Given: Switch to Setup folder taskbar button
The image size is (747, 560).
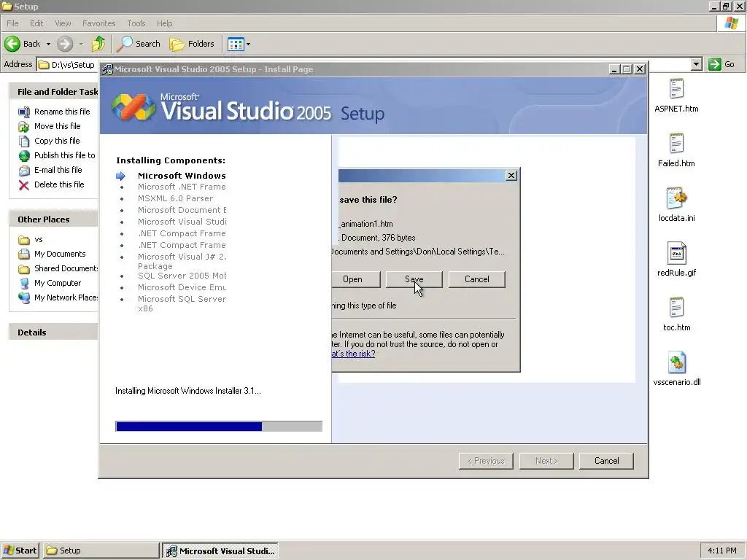Looking at the screenshot, I should pos(101,551).
